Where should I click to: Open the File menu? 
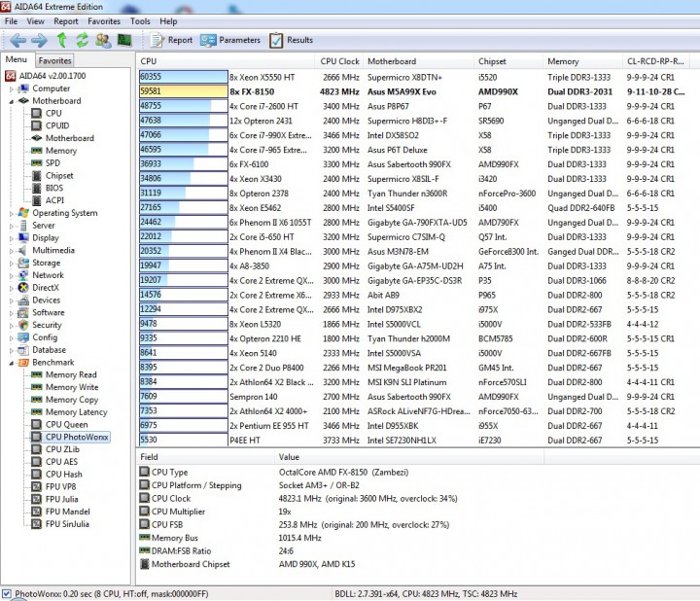pos(11,21)
